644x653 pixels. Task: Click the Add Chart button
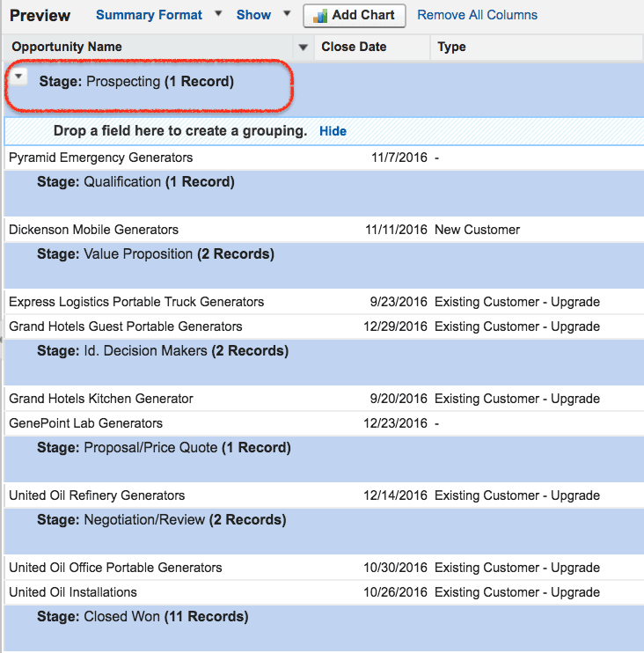pyautogui.click(x=355, y=15)
